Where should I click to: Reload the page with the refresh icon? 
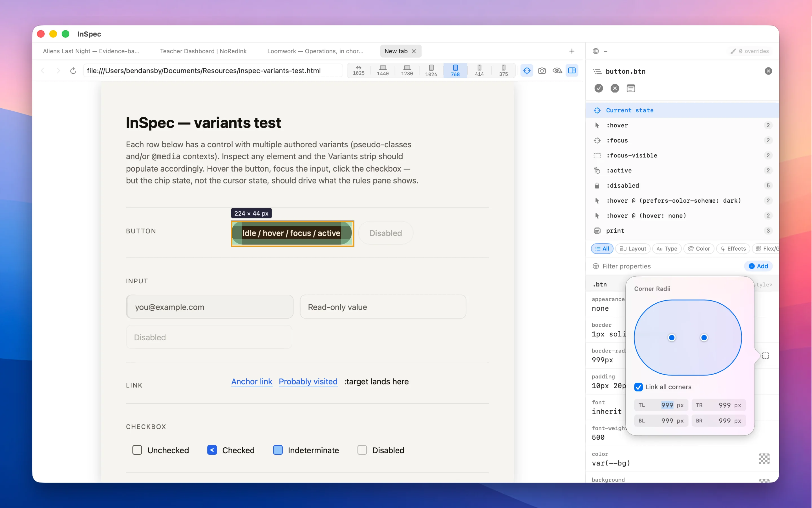(x=73, y=71)
